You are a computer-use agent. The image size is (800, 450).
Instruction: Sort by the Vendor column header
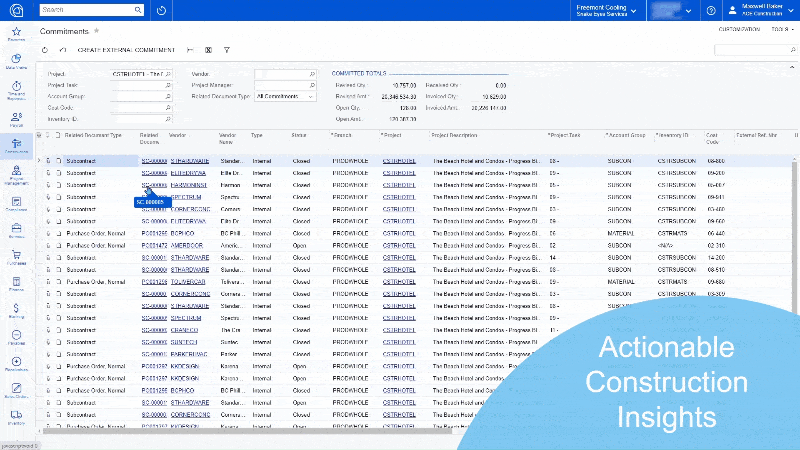point(178,135)
